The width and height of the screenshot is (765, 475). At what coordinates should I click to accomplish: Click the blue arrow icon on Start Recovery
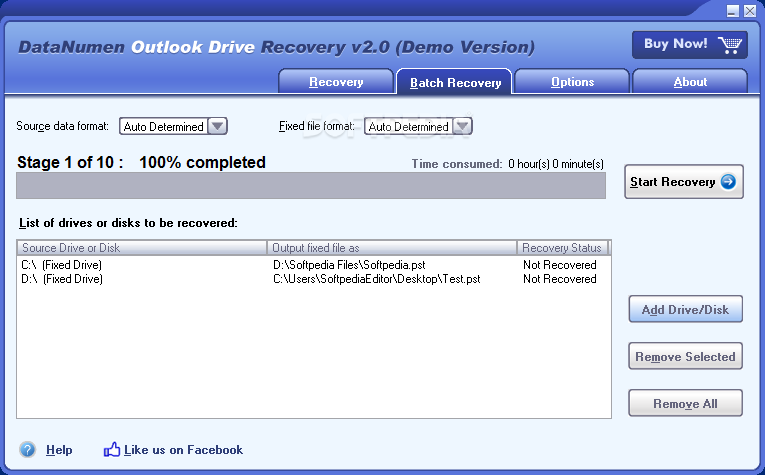728,182
